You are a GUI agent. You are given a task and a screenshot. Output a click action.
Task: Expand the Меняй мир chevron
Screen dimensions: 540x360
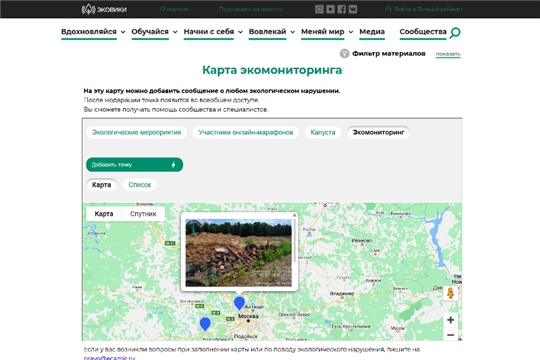point(351,32)
